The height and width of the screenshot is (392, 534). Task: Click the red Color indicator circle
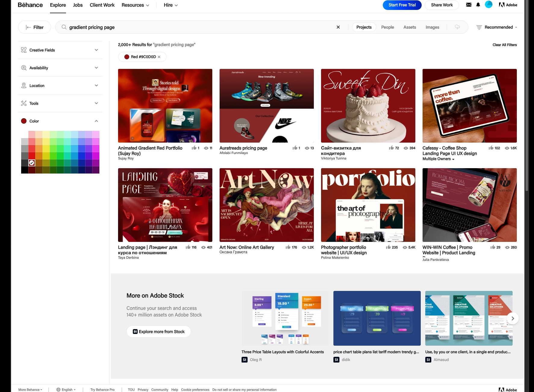click(24, 121)
